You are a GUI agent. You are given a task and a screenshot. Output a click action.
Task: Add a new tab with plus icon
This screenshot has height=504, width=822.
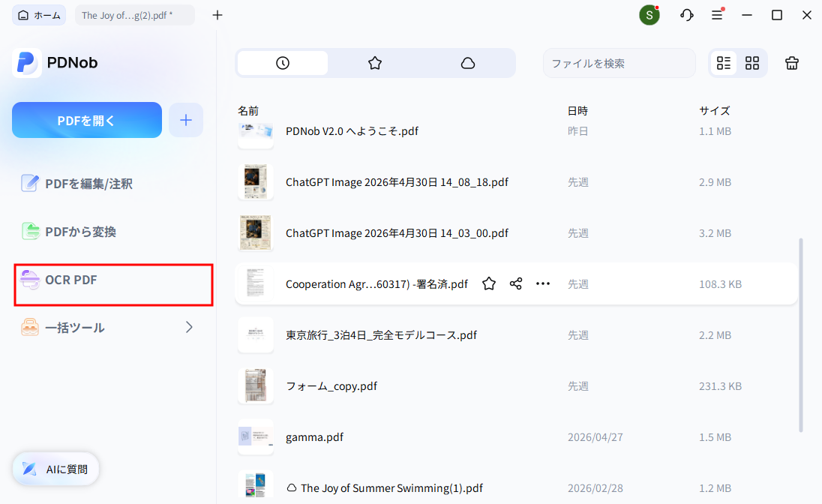tap(217, 15)
